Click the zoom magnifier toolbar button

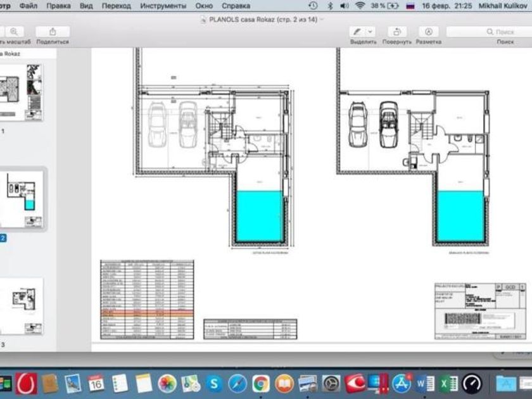(x=14, y=32)
